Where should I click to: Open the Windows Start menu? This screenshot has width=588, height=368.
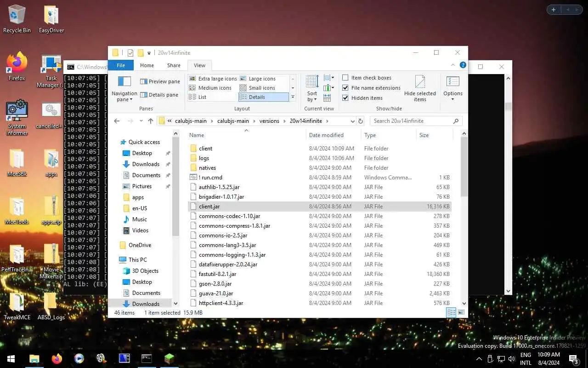(11, 359)
